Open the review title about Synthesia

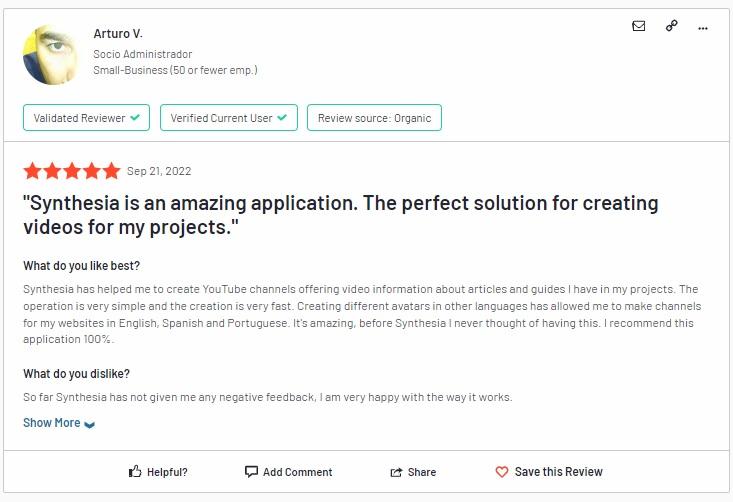[x=341, y=215]
